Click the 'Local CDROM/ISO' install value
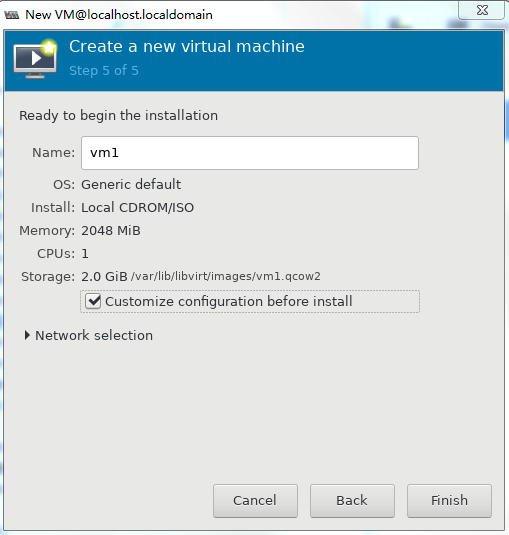This screenshot has height=535, width=509. 137,207
